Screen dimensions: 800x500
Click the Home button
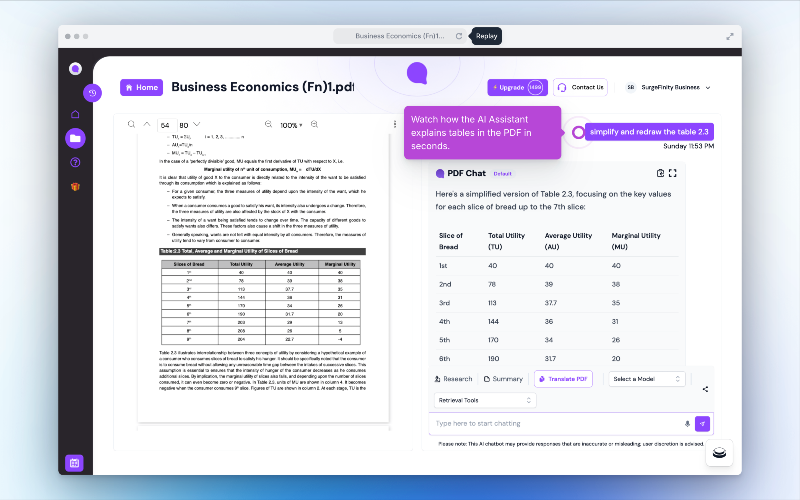(x=141, y=87)
